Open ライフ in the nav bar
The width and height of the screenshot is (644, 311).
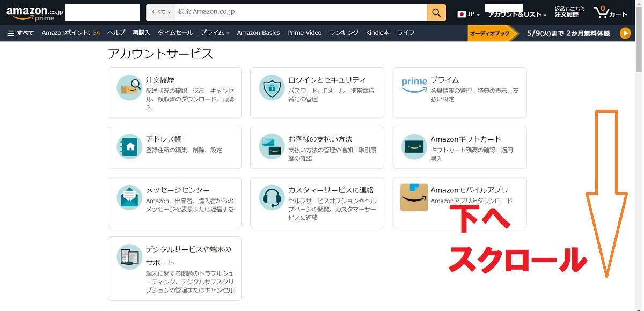(406, 33)
